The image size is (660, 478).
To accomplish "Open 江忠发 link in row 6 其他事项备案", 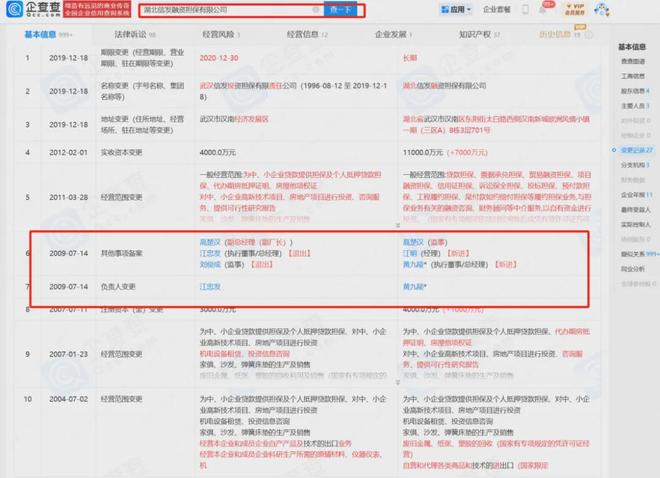I will tap(210, 253).
